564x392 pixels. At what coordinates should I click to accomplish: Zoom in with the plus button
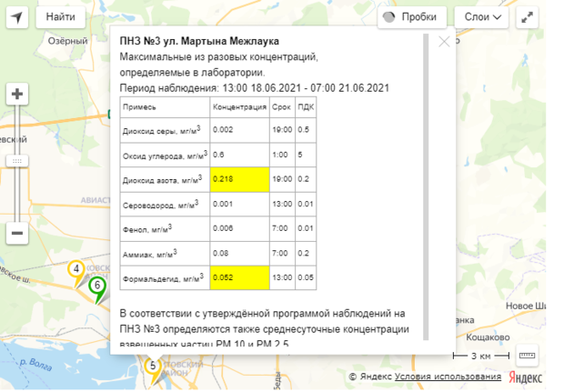point(17,95)
